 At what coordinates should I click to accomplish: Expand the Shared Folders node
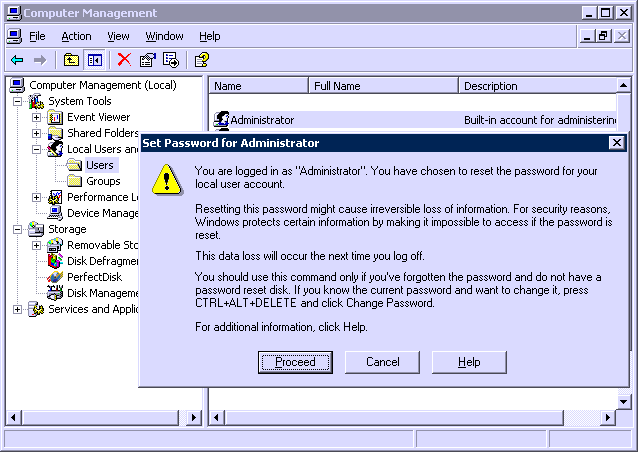(36, 133)
